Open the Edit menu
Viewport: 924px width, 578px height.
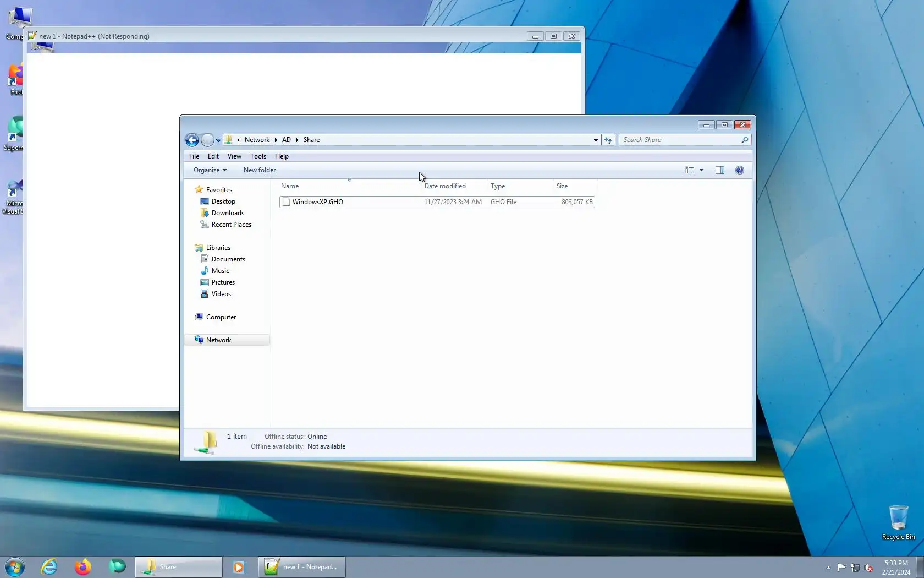coord(213,156)
